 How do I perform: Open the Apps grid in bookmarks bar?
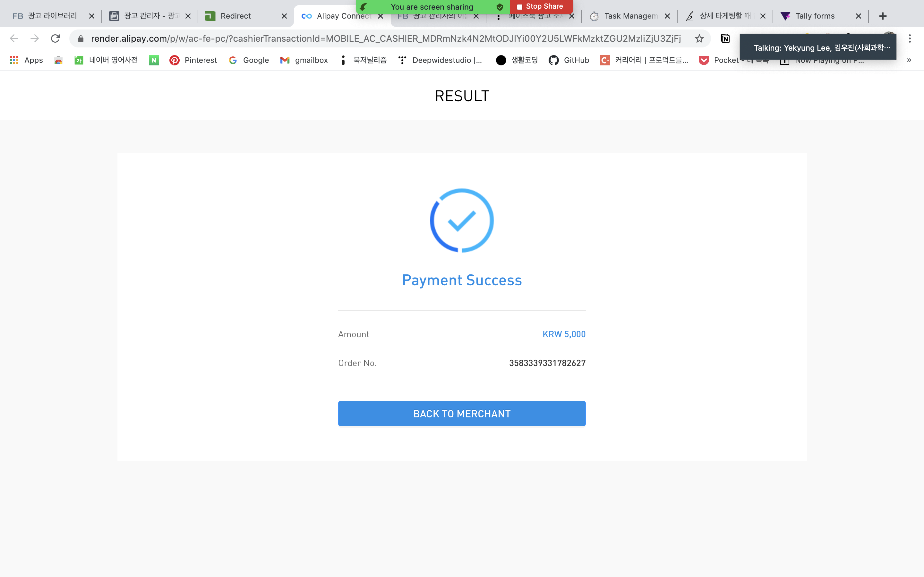coord(26,60)
